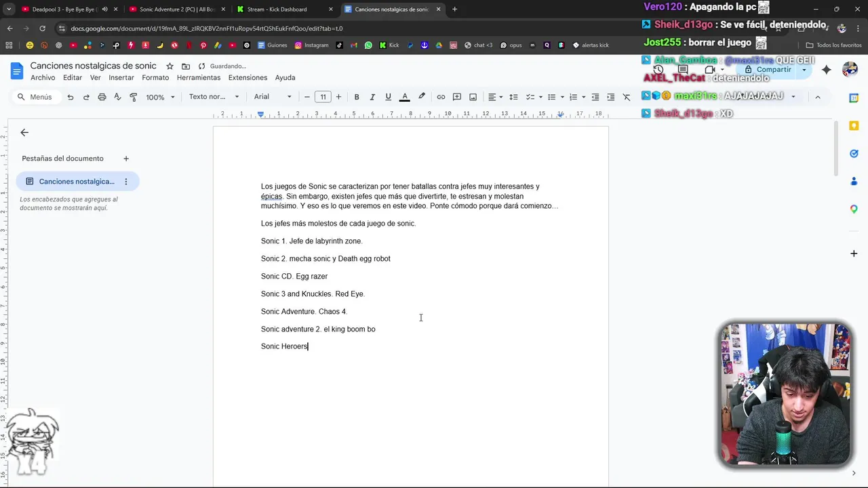Hide the menus with collapse chevron
This screenshot has width=868, height=488.
(x=817, y=97)
